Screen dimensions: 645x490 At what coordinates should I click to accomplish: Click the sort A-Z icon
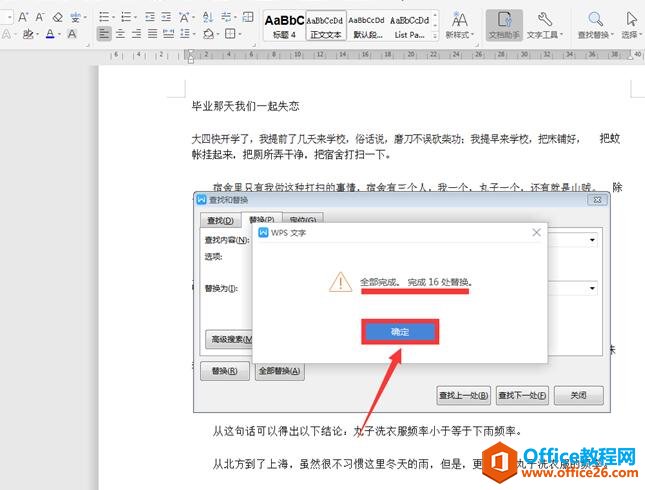tap(208, 17)
